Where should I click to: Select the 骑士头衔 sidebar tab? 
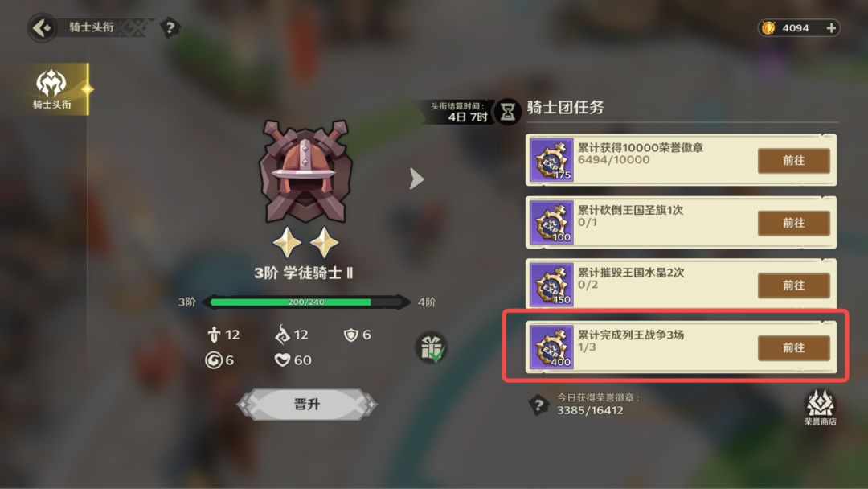click(53, 89)
